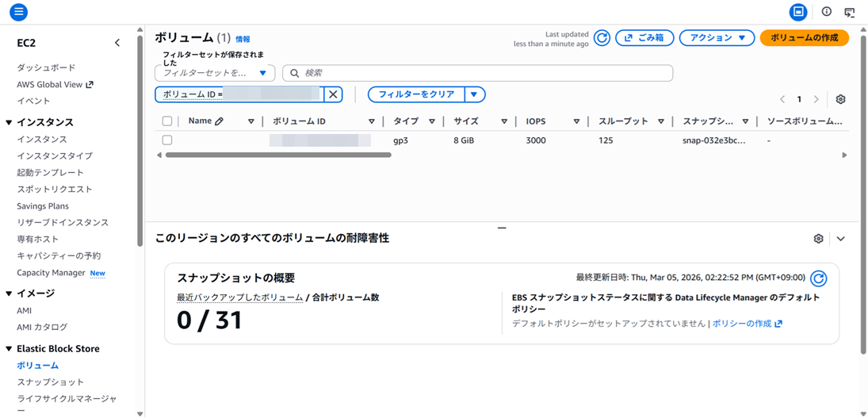
Task: Click the edit pencil next to Name column
Action: point(219,121)
